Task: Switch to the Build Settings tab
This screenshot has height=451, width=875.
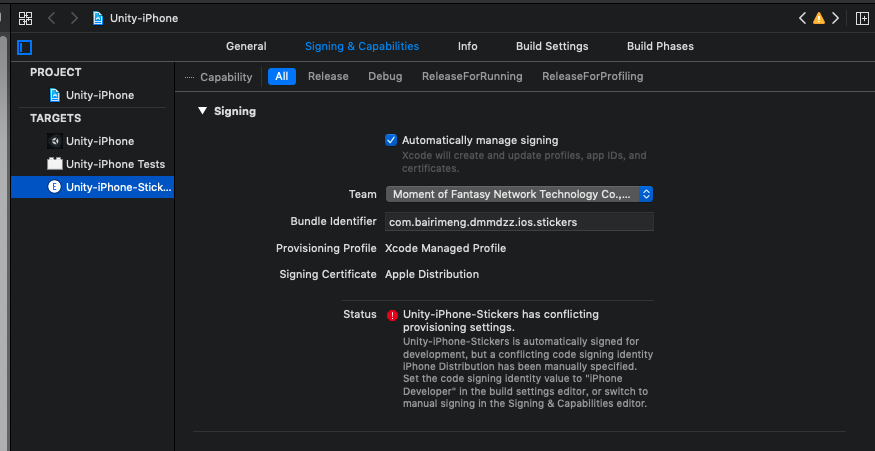Action: click(x=552, y=46)
